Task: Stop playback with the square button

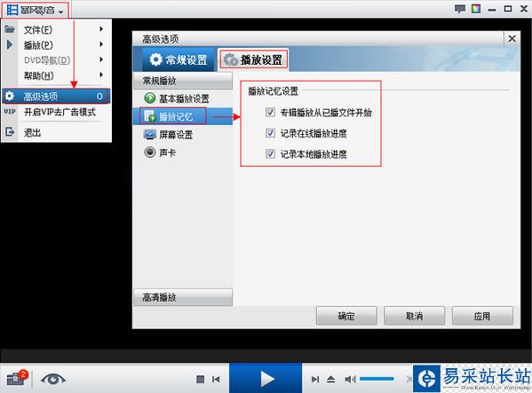Action: pyautogui.click(x=200, y=379)
